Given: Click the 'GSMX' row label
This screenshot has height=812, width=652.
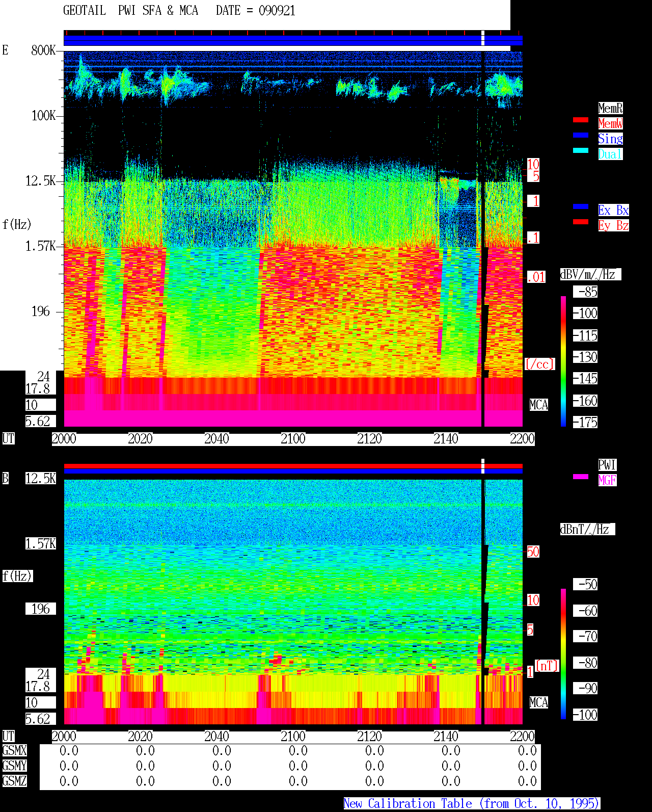Looking at the screenshot, I should (x=14, y=750).
